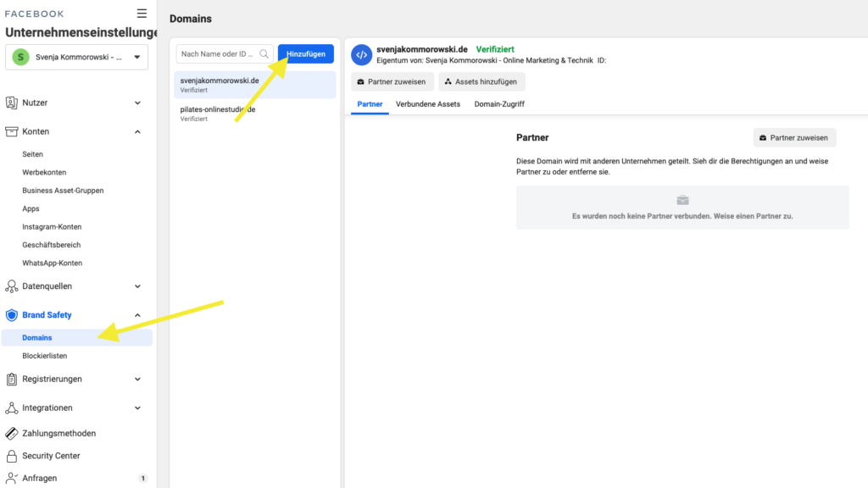Screen dimensions: 868x488
Task: Collapse the Konten section
Action: [x=137, y=131]
